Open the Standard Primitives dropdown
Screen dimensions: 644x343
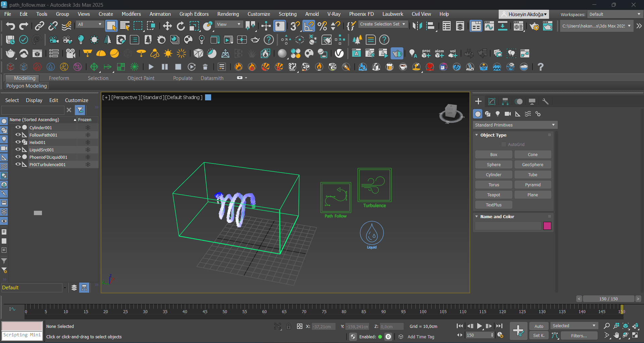pos(515,125)
